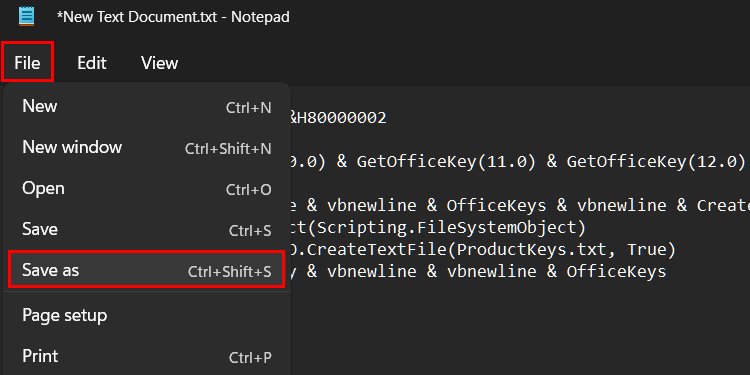The height and width of the screenshot is (375, 750).
Task: Choose Open from the File menu
Action: [x=146, y=188]
